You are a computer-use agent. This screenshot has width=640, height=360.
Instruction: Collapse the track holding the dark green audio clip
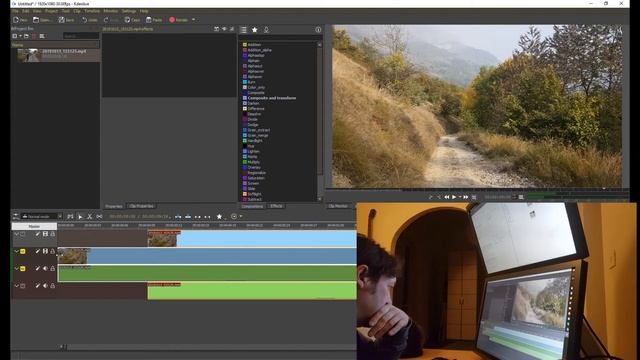click(16, 269)
